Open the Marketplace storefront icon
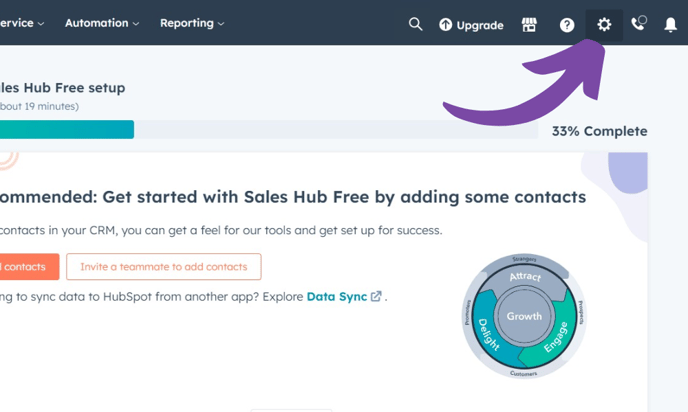The image size is (688, 412). (x=529, y=25)
